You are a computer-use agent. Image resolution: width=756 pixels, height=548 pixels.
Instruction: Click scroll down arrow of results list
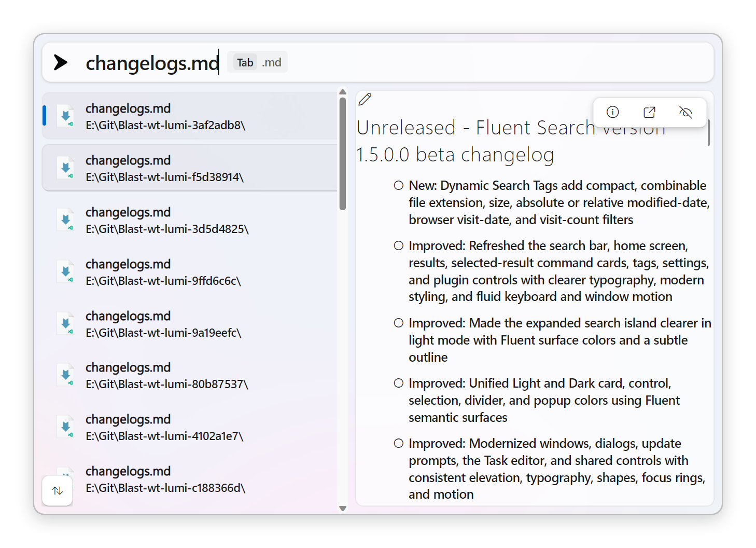click(x=343, y=509)
